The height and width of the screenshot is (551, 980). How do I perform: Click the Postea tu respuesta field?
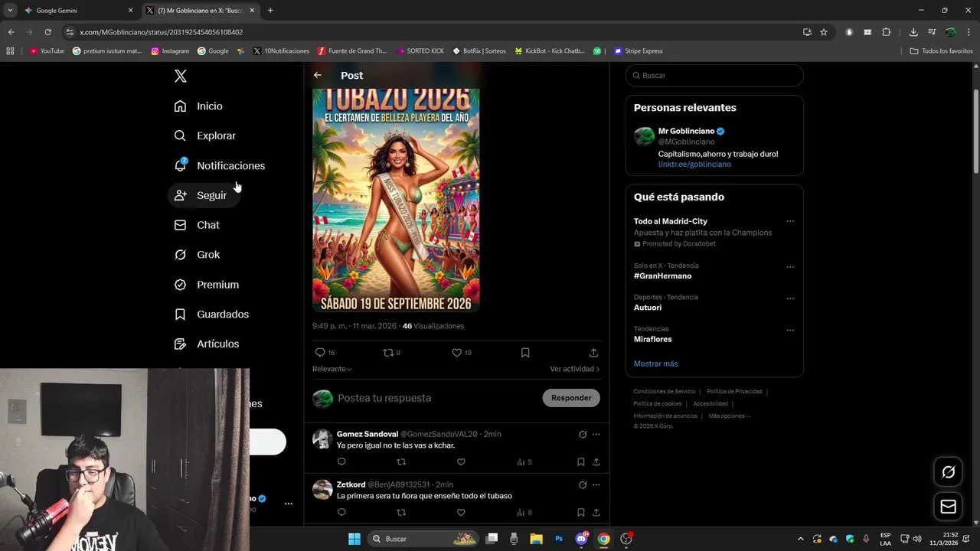pyautogui.click(x=436, y=398)
